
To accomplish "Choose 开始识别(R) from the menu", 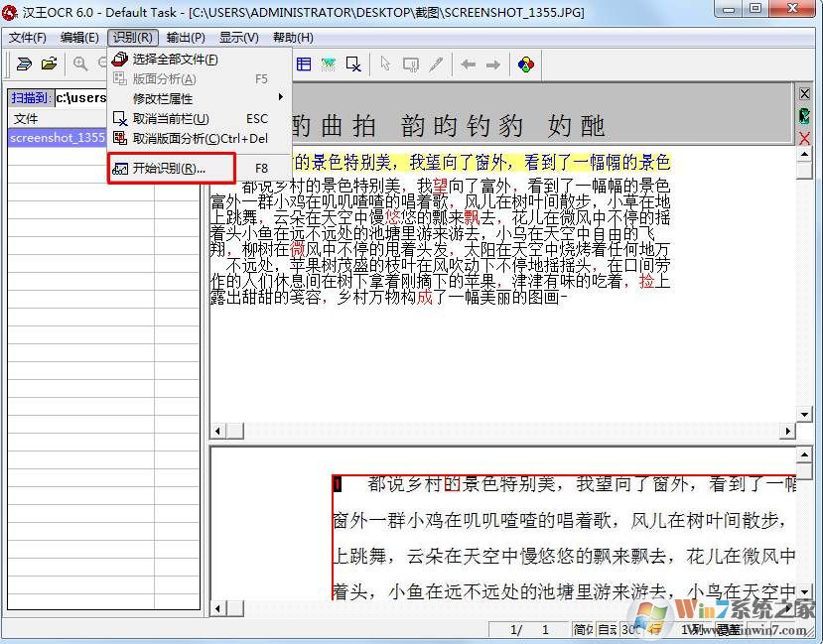I will click(x=171, y=168).
